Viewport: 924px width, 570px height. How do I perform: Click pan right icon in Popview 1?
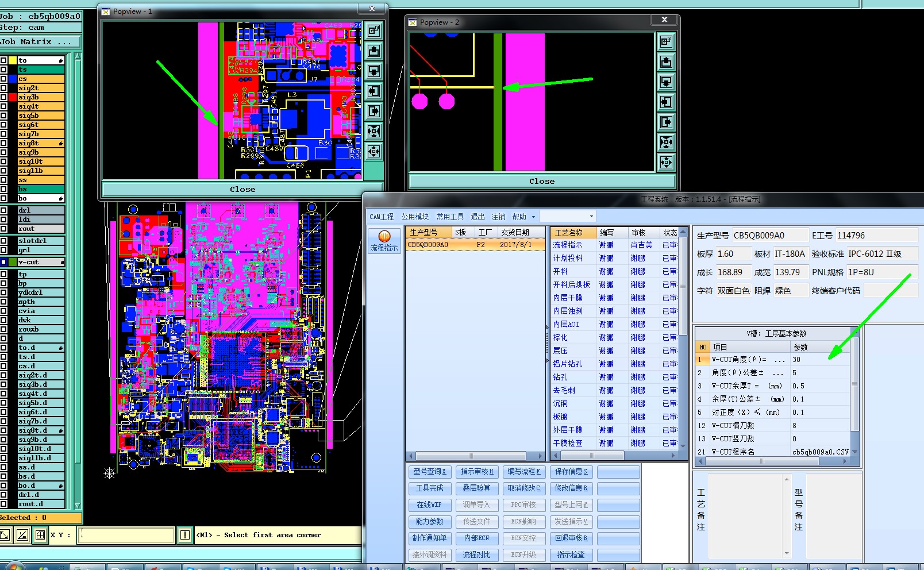click(x=374, y=111)
